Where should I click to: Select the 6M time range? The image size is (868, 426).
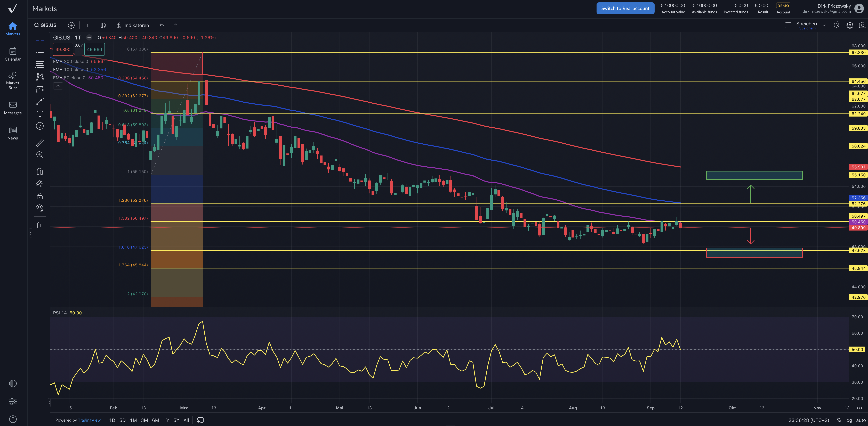155,420
